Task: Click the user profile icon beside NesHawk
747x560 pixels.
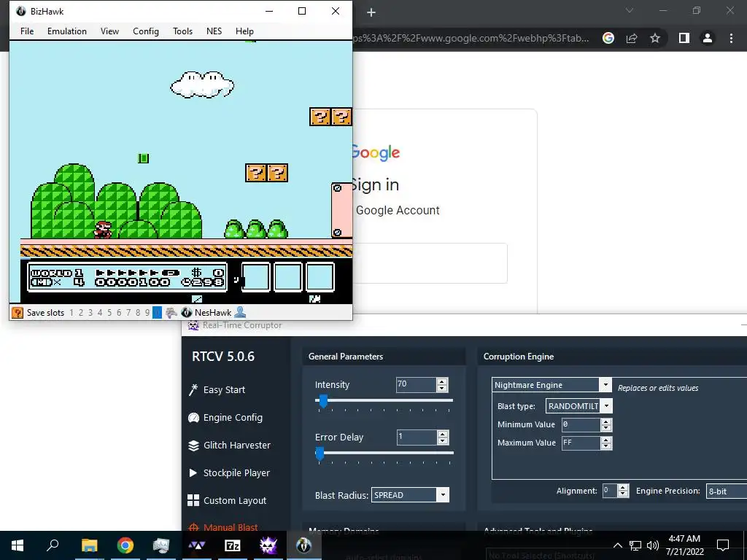Action: coord(240,312)
